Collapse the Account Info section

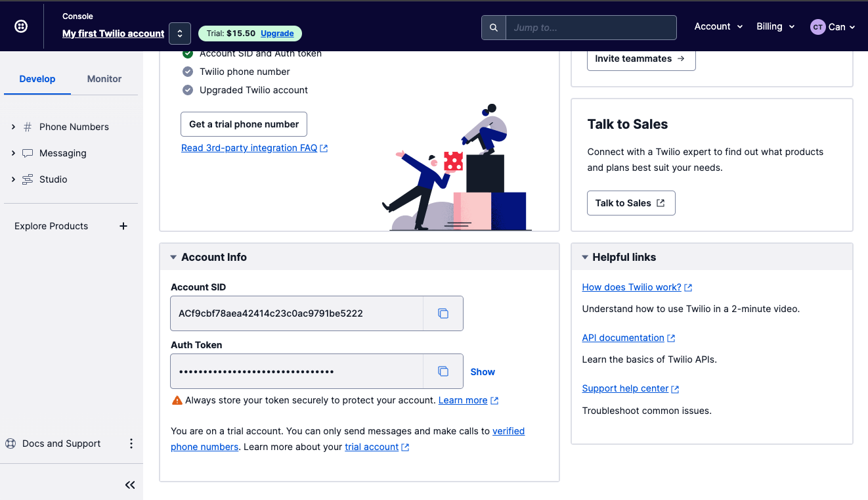[x=173, y=258]
